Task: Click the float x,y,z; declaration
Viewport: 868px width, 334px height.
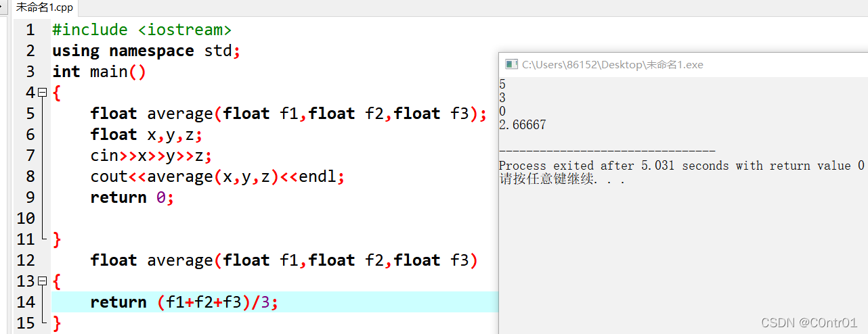Action: click(x=146, y=135)
